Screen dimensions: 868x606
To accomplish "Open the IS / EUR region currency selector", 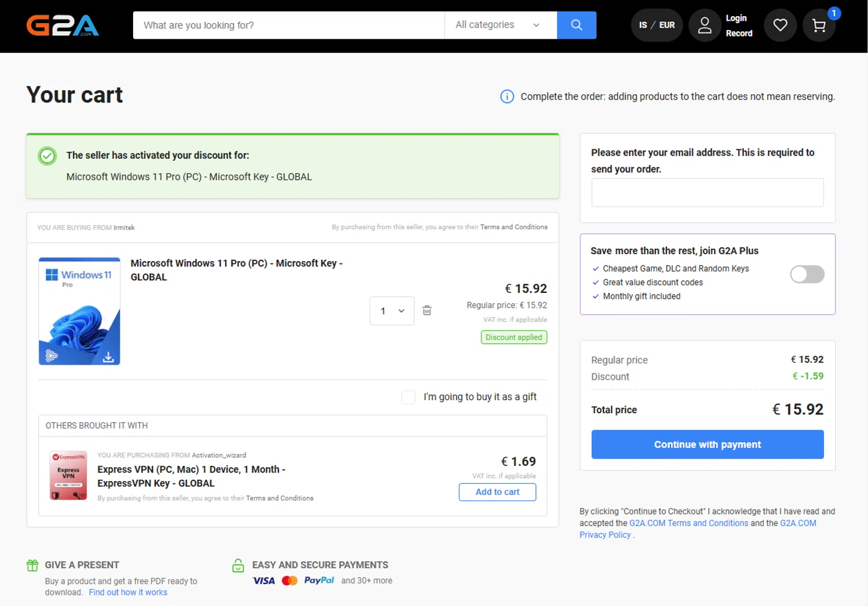I will click(657, 25).
